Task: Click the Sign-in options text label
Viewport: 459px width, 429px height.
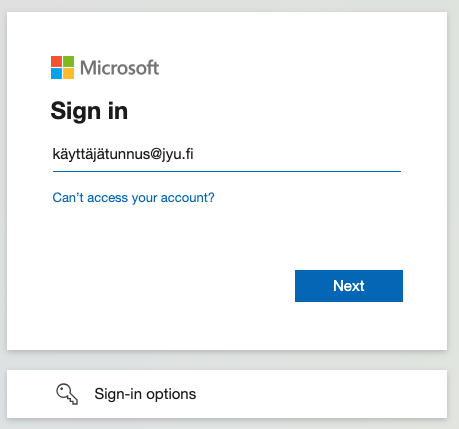Action: (145, 394)
